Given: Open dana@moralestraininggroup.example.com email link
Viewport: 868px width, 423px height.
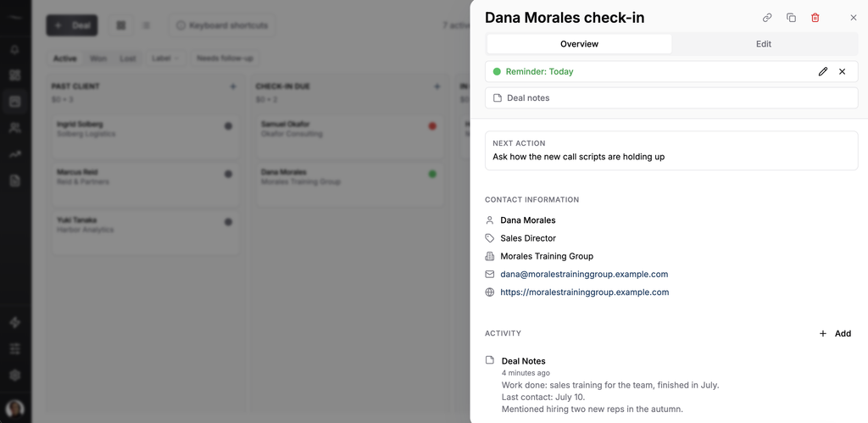Looking at the screenshot, I should coord(584,274).
